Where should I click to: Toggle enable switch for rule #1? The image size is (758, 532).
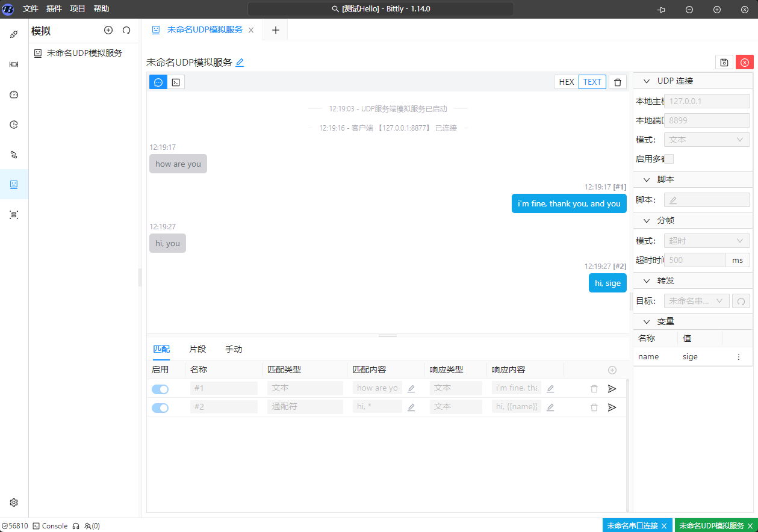(160, 389)
